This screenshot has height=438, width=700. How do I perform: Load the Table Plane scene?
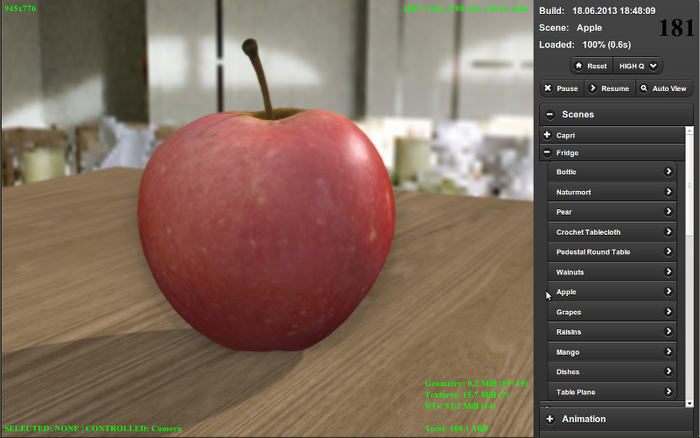(x=612, y=392)
